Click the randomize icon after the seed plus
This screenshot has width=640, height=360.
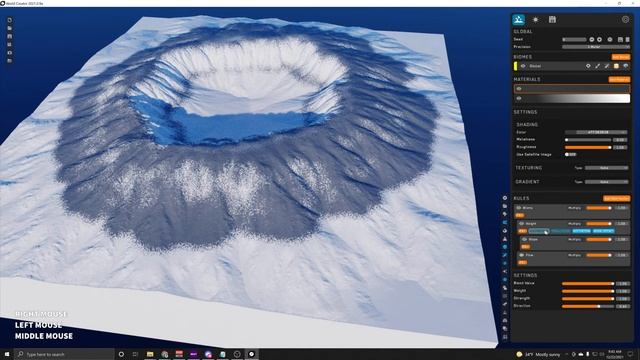coord(610,40)
